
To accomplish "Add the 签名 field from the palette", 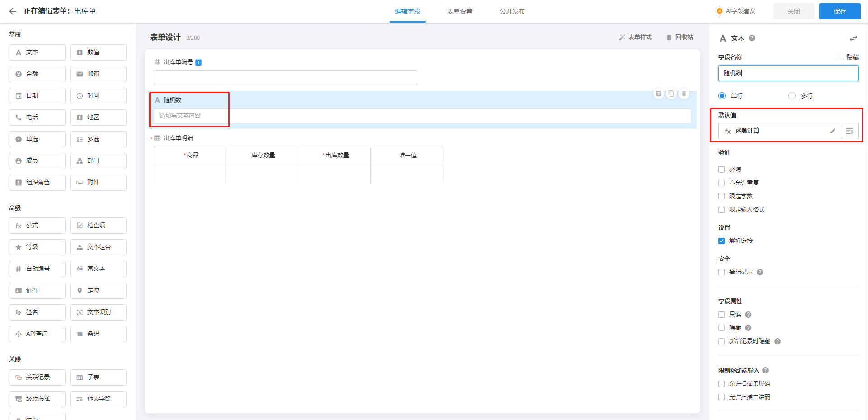I will point(37,312).
